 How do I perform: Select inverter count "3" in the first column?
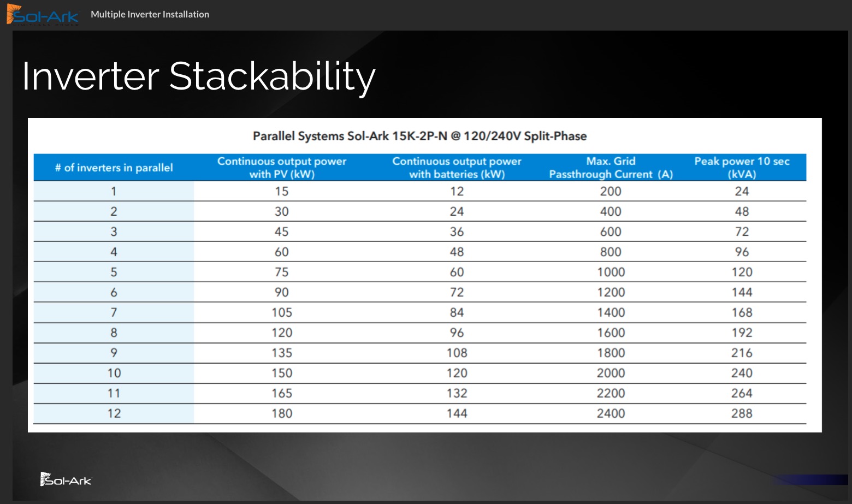(x=114, y=232)
